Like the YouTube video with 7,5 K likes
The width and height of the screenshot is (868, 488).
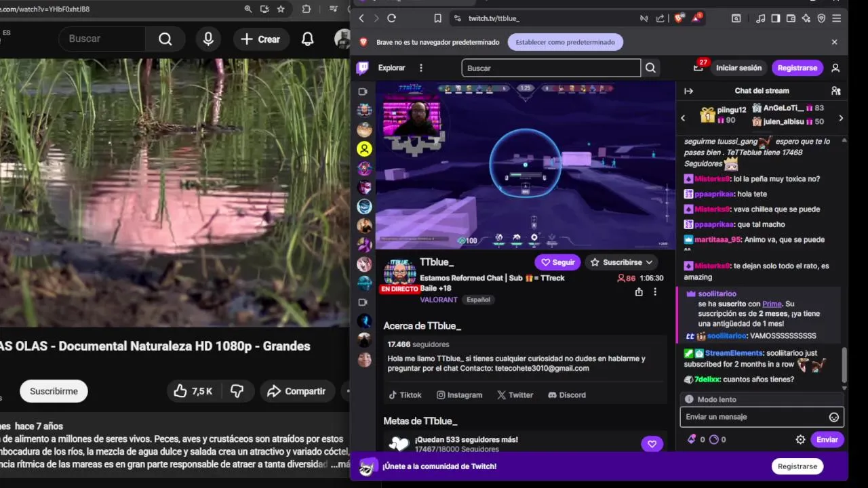193,391
